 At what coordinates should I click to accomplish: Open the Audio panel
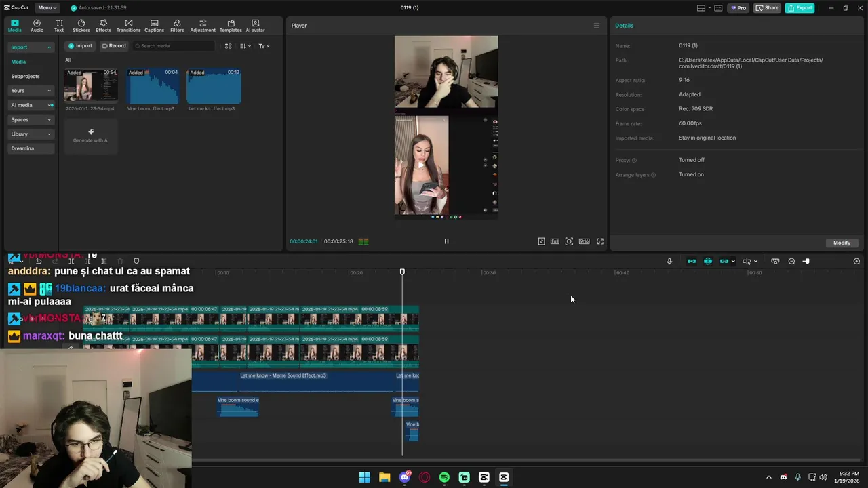(37, 26)
